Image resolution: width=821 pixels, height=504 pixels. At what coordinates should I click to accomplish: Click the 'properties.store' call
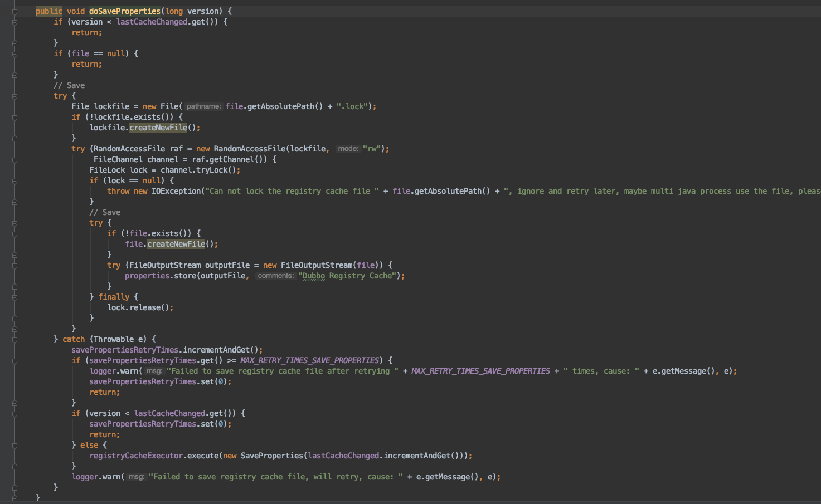[x=161, y=276]
